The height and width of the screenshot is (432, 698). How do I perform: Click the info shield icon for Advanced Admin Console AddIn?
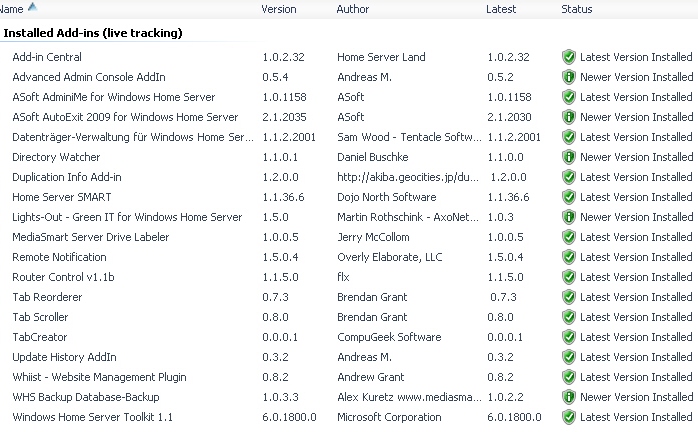tap(568, 77)
